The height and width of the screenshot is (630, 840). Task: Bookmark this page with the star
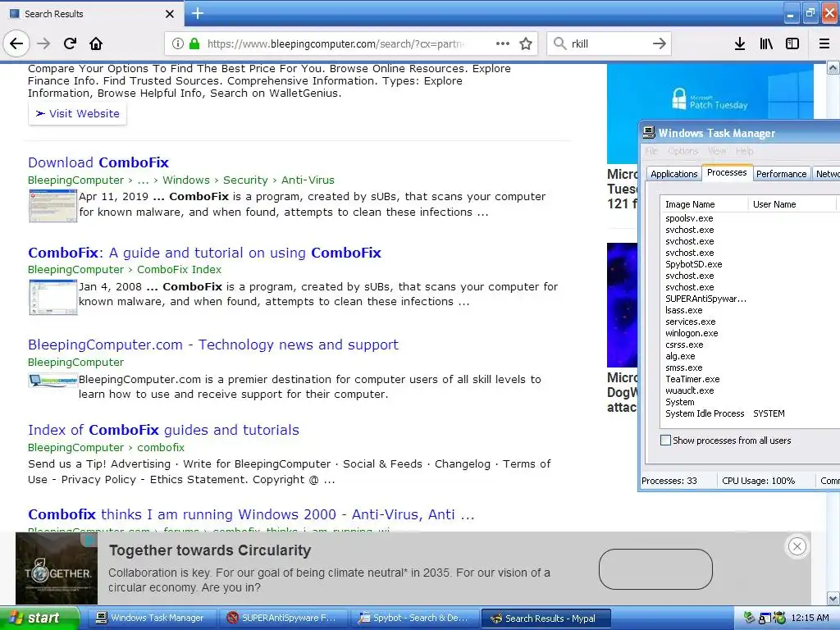(x=526, y=43)
